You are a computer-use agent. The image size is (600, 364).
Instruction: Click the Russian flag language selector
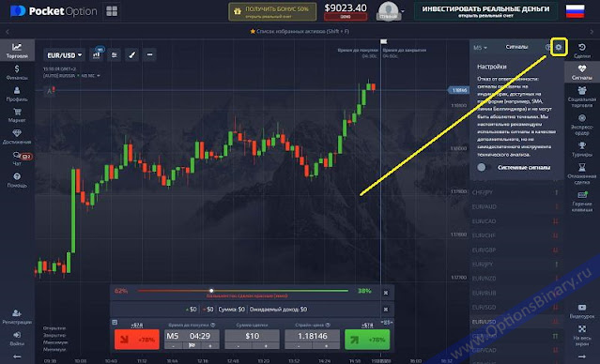tap(576, 11)
